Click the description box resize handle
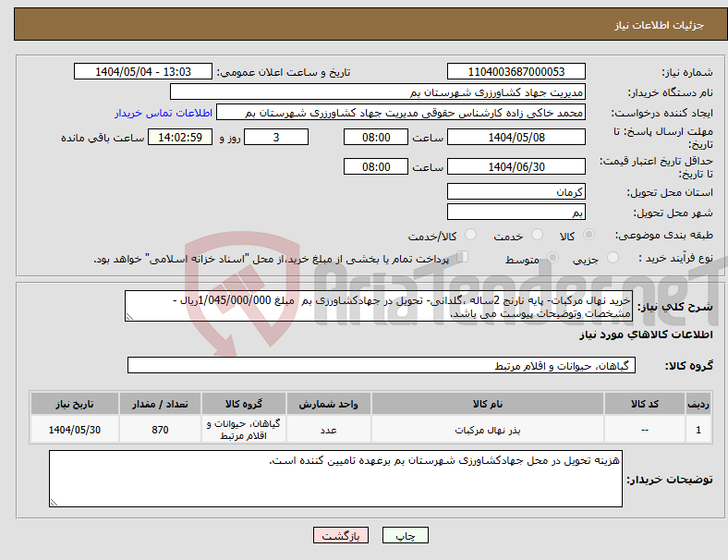This screenshot has width=728, height=560. 129,317
